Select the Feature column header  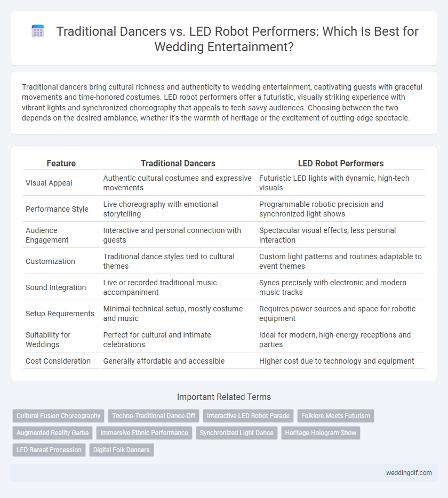click(x=61, y=163)
